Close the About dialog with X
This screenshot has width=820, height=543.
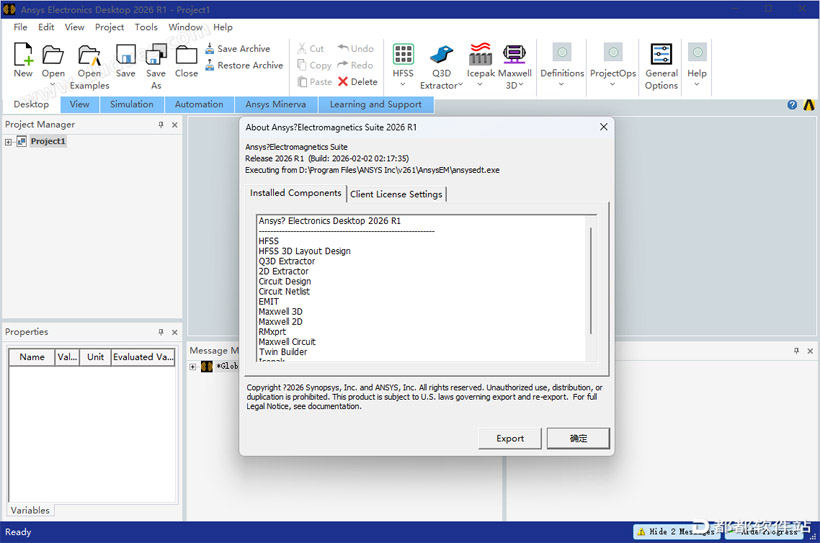[603, 127]
